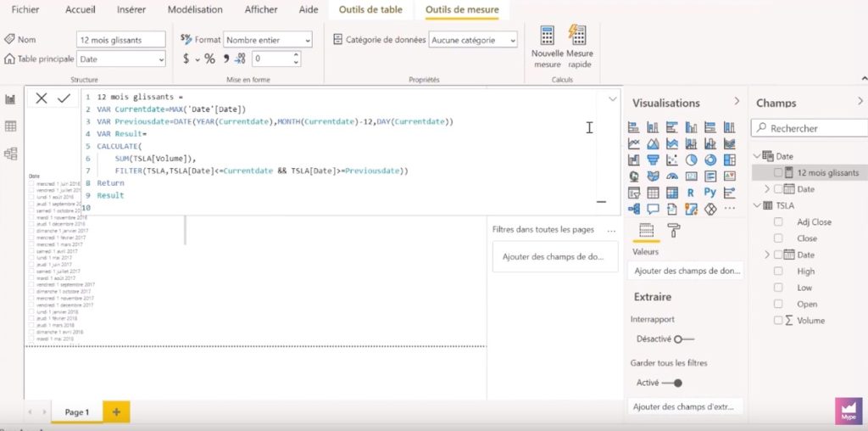Image resolution: width=868 pixels, height=431 pixels.
Task: Collapse the Champs pane with its chevron
Action: [860, 101]
